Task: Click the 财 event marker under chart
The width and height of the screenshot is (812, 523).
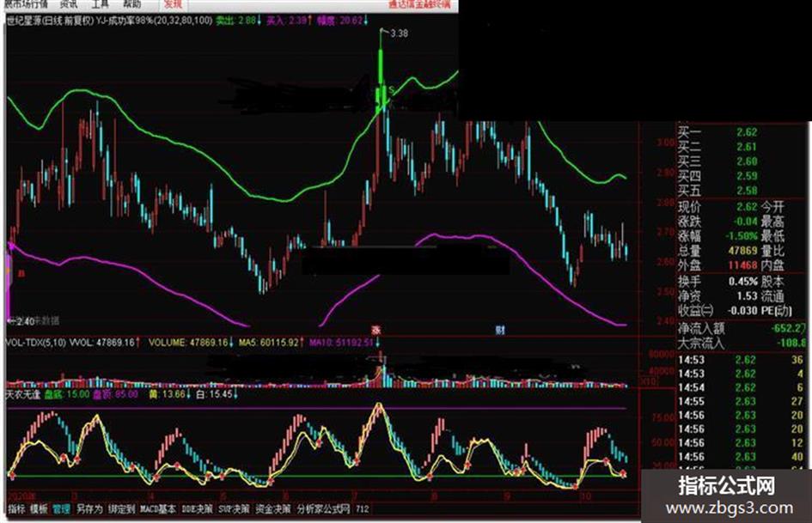Action: tap(500, 330)
